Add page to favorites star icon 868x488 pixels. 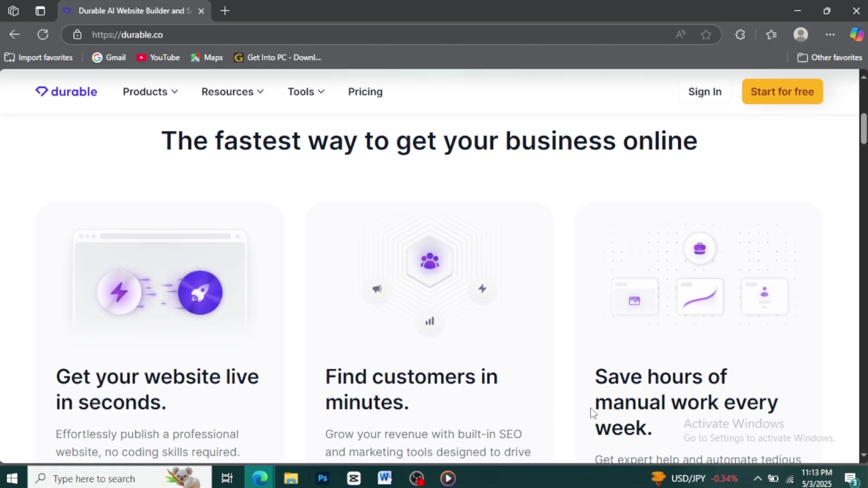pyautogui.click(x=706, y=35)
